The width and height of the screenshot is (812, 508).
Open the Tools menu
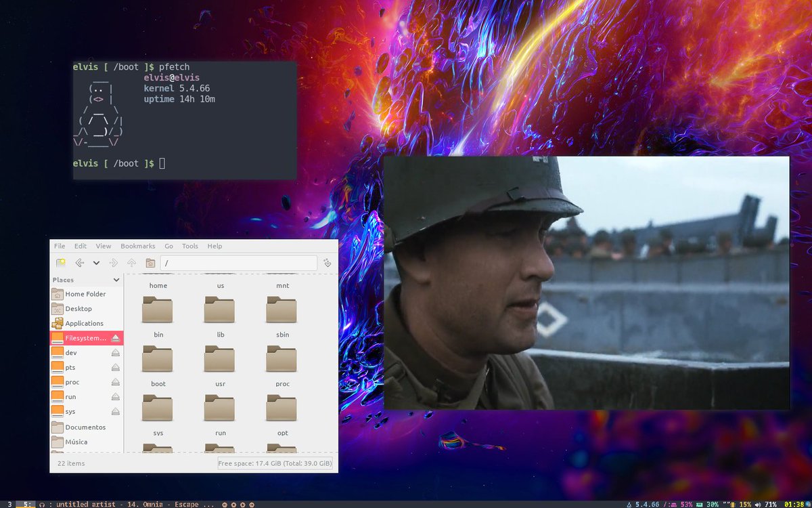[190, 246]
